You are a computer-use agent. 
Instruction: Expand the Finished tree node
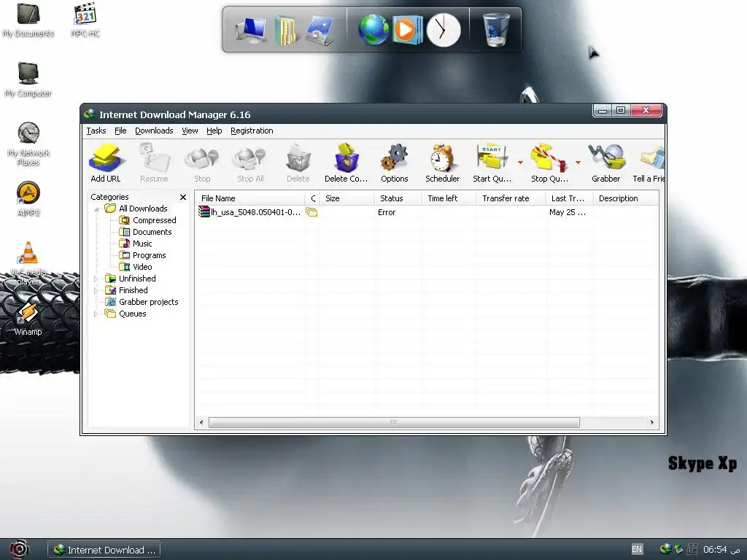point(96,290)
